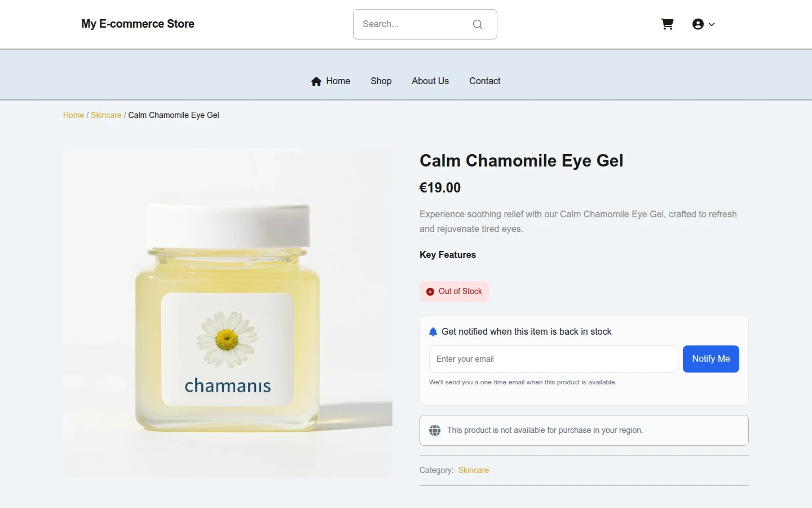Focus the Enter your email field

click(x=554, y=359)
